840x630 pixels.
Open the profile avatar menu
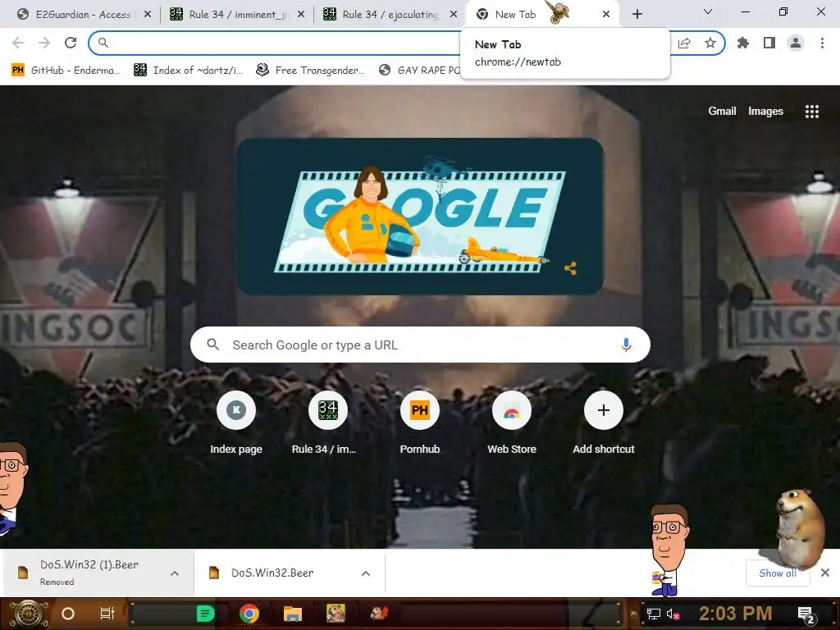[x=796, y=43]
